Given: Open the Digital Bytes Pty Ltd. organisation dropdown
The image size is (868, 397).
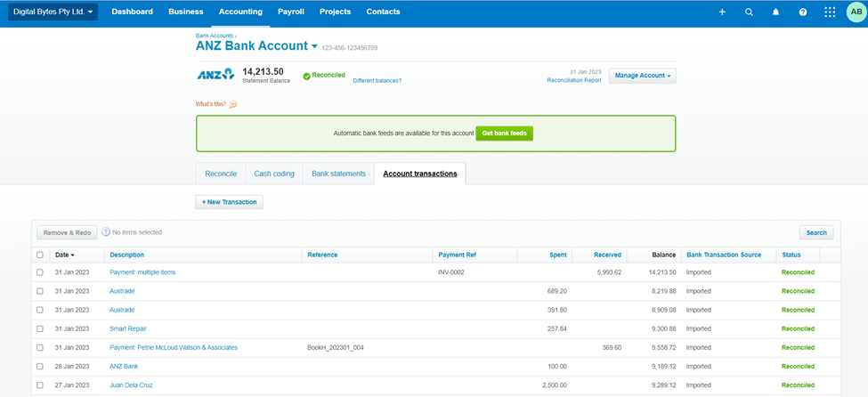Looking at the screenshot, I should (x=53, y=12).
